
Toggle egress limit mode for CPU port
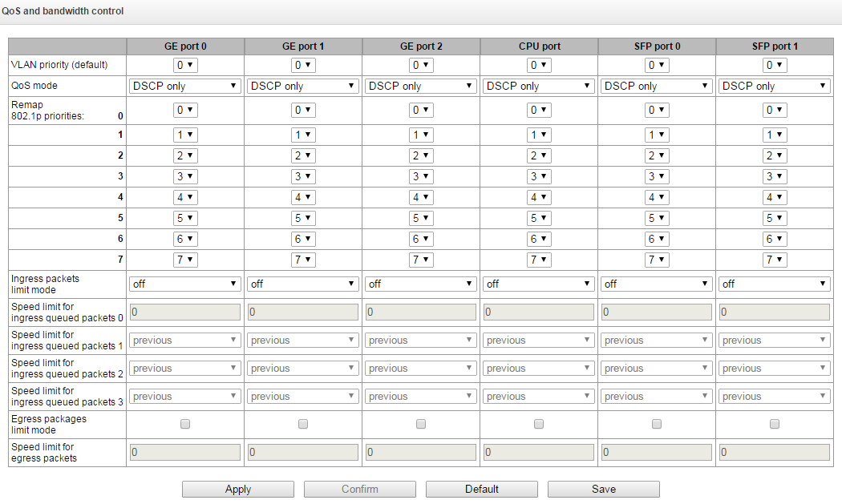pos(539,424)
